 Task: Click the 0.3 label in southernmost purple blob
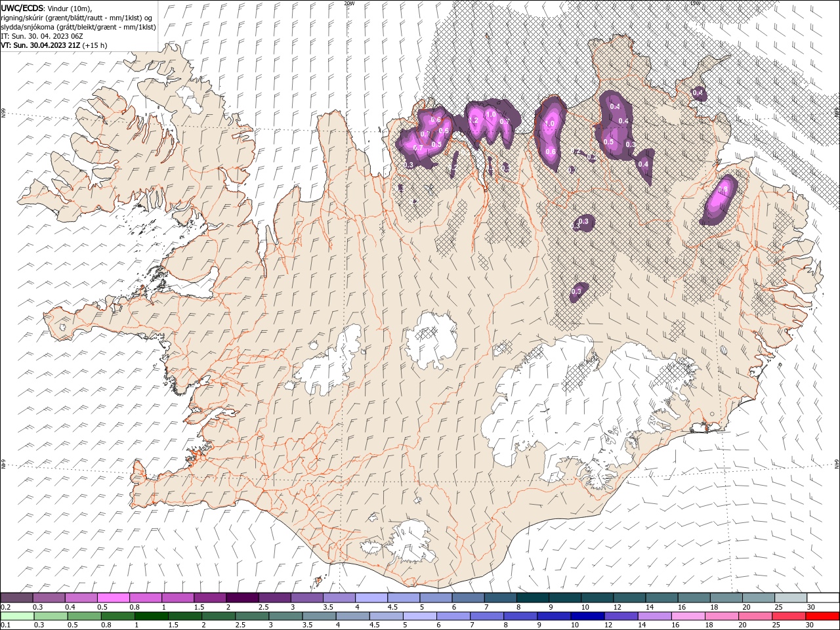pyautogui.click(x=577, y=291)
